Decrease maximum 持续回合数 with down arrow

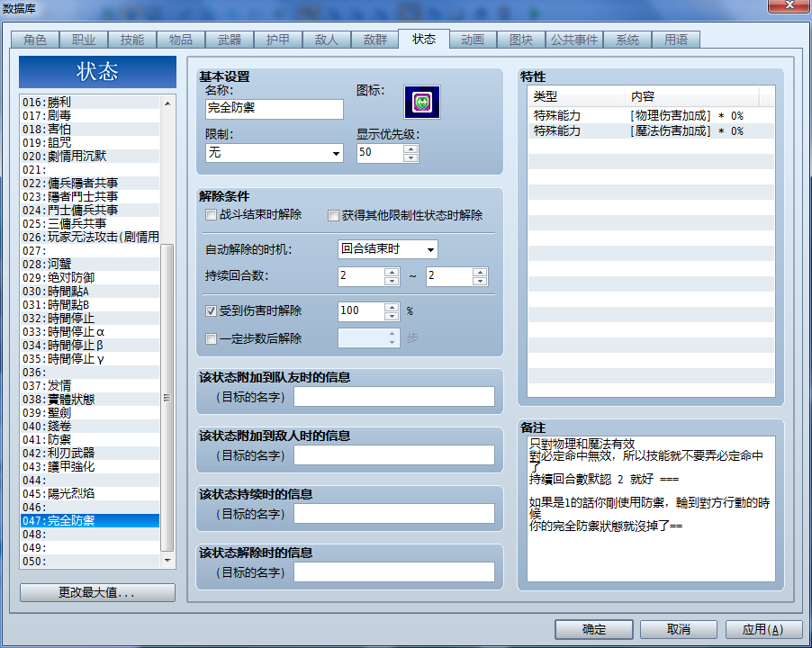pyautogui.click(x=480, y=281)
